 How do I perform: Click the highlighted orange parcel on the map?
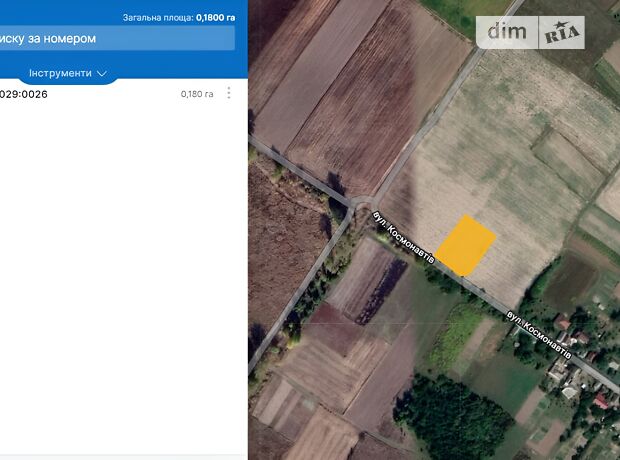tap(465, 246)
